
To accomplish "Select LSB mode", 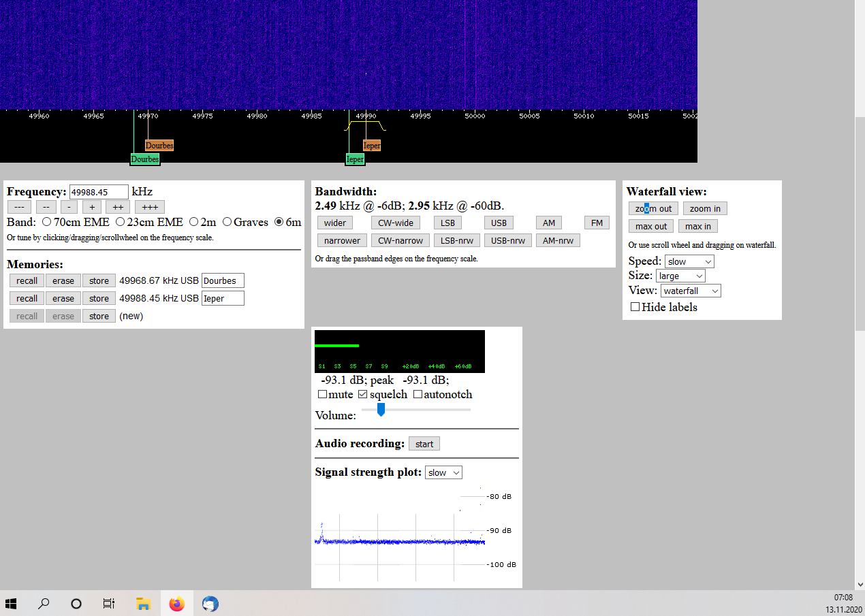I will click(x=447, y=223).
